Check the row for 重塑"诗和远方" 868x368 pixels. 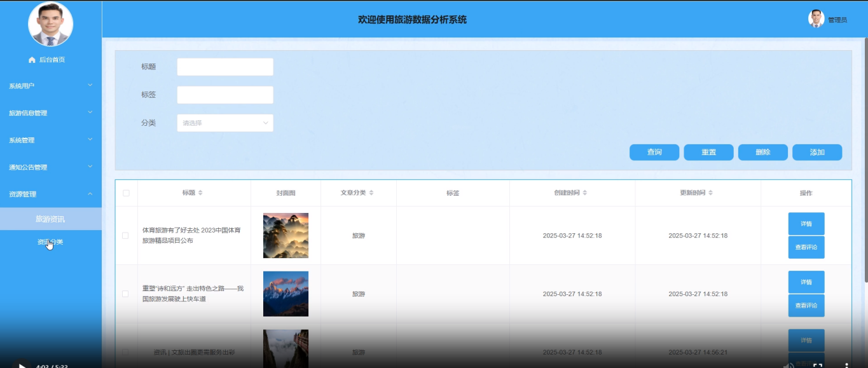tap(125, 294)
